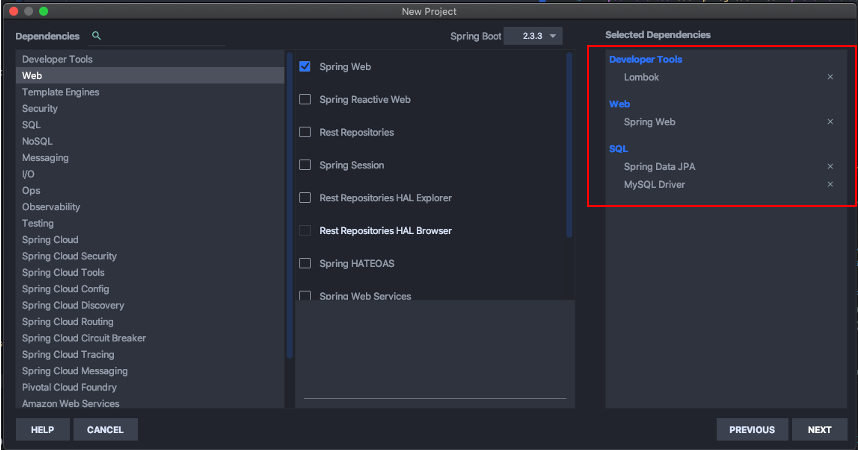Choose Amazon Web Services category
The image size is (858, 450).
click(150, 402)
